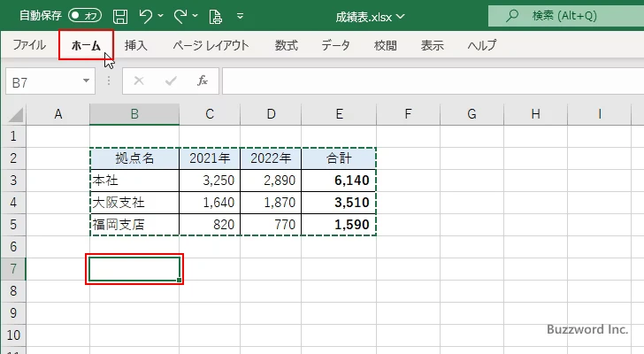Click the print preview document icon
Screen dimensions: 644x354
tap(216, 17)
